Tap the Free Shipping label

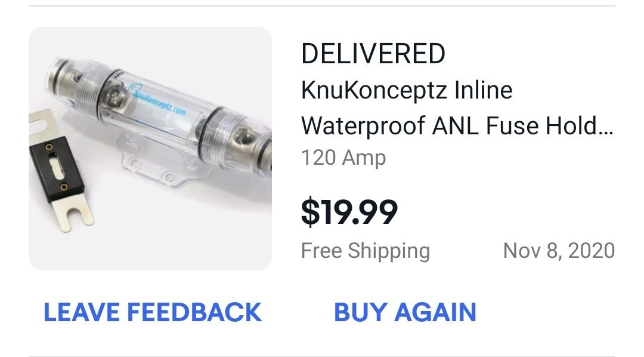coord(366,251)
